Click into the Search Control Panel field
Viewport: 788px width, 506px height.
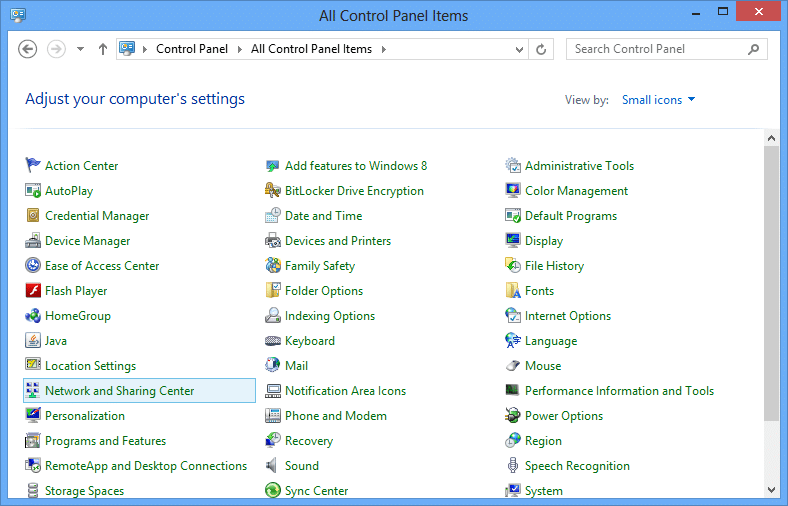point(658,49)
